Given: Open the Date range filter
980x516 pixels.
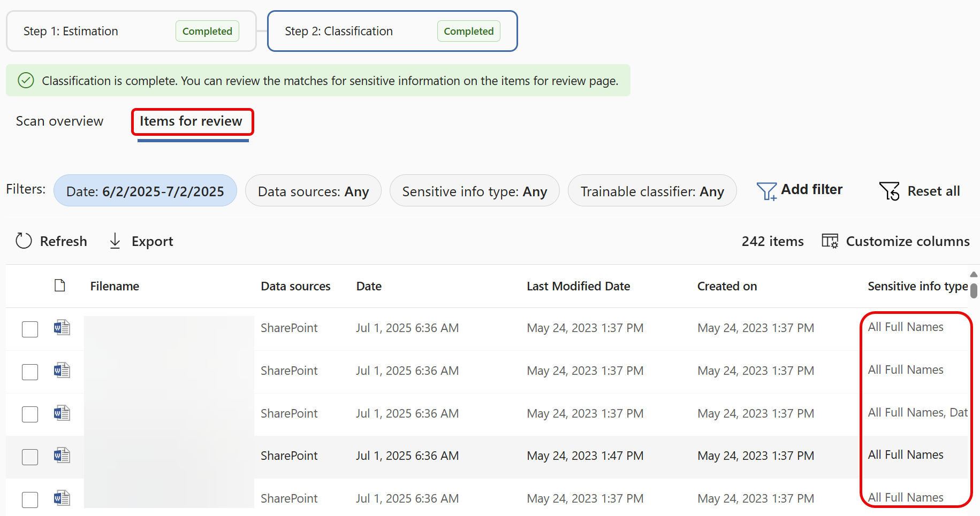Looking at the screenshot, I should coord(145,190).
